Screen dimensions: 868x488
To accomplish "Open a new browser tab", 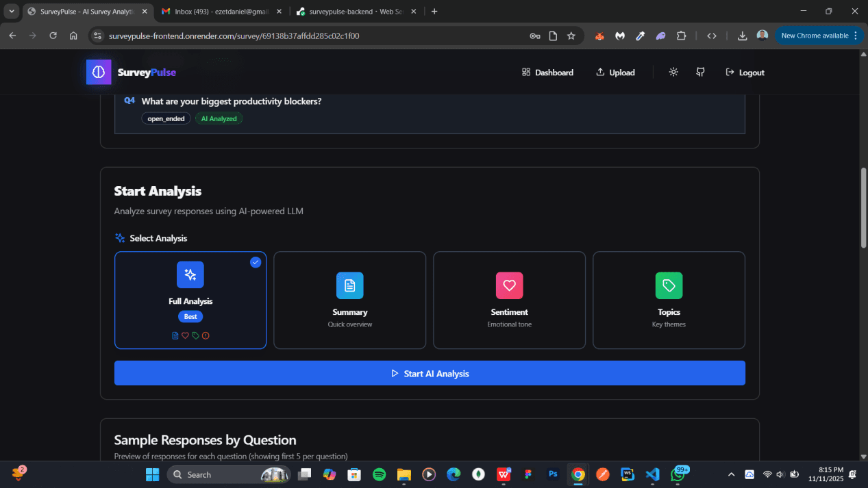I will tap(434, 12).
